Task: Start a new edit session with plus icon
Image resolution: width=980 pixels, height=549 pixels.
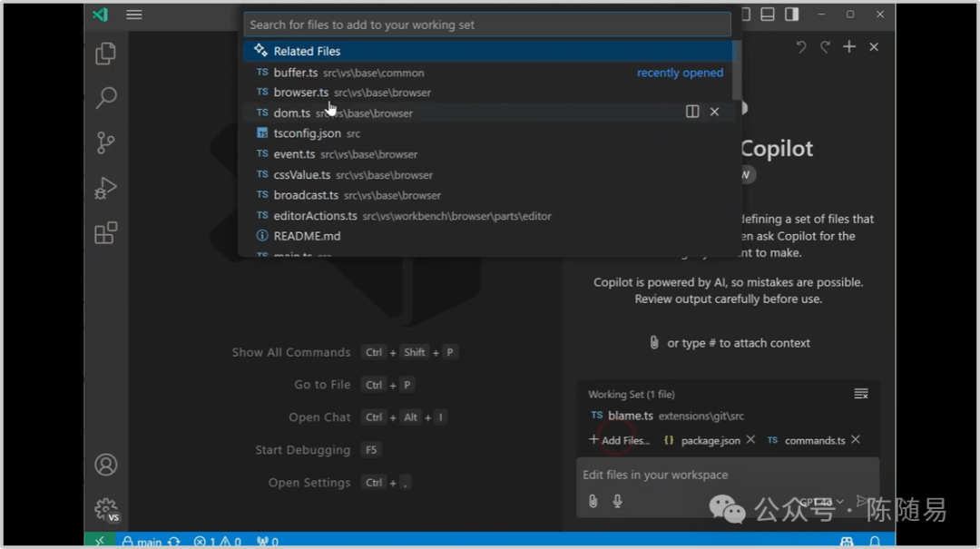Action: pyautogui.click(x=848, y=47)
